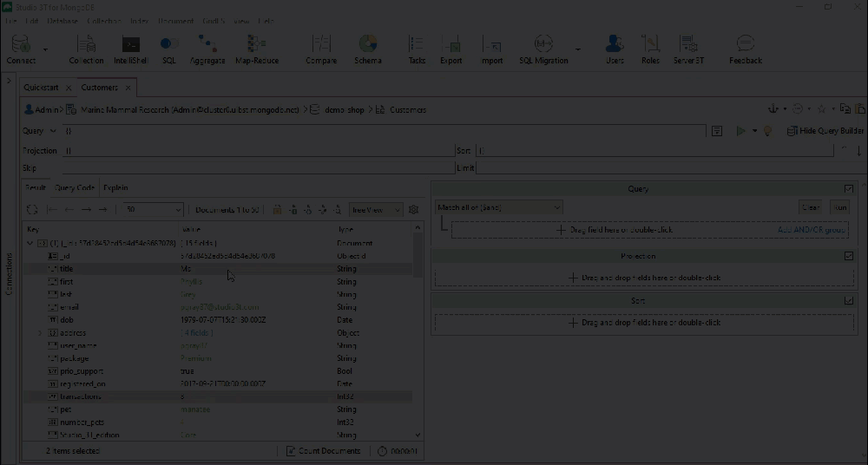Viewport: 868px width, 465px height.
Task: Open the SQL Migration dropdown arrow
Action: [578, 49]
